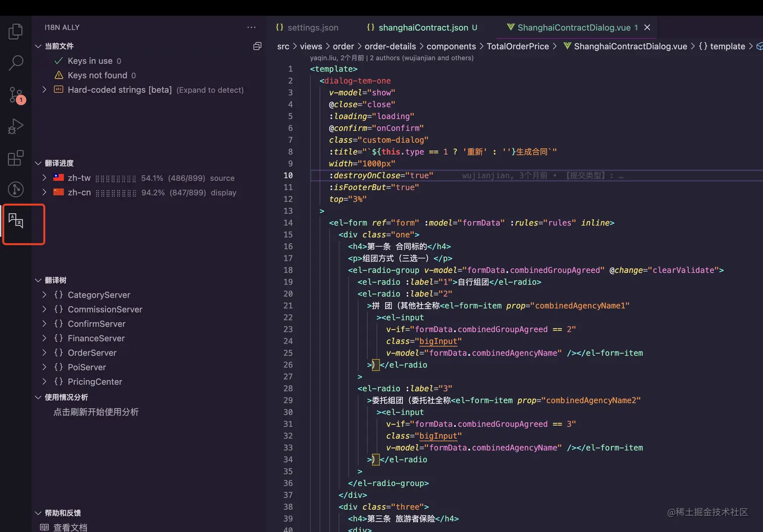Expand the zh-cn progress row
The image size is (763, 532).
[x=44, y=192]
